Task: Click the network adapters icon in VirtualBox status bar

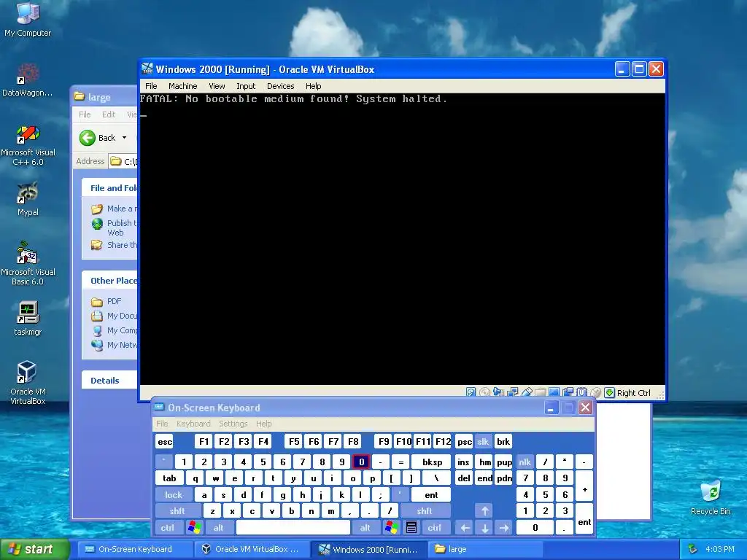Action: pos(513,392)
